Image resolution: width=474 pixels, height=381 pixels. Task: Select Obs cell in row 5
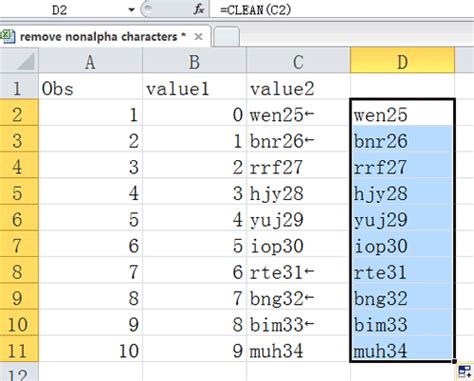tap(90, 192)
